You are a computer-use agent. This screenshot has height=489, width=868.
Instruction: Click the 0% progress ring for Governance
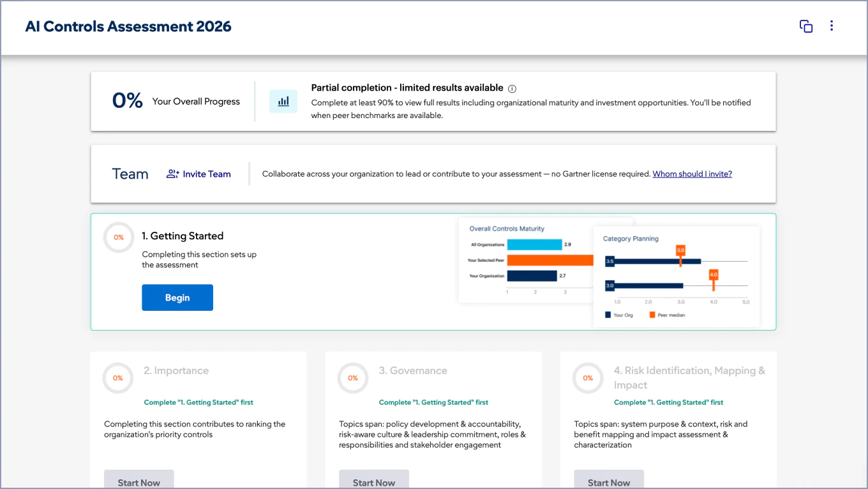coord(353,378)
